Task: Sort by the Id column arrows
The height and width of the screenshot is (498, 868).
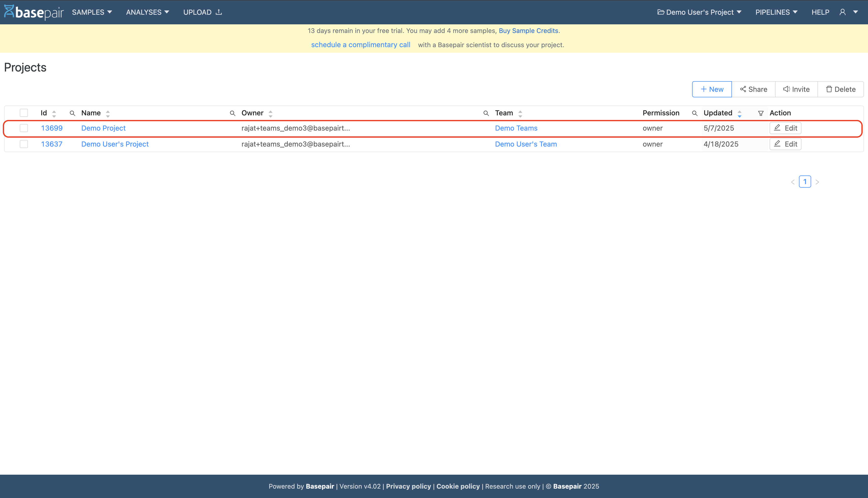Action: click(54, 113)
